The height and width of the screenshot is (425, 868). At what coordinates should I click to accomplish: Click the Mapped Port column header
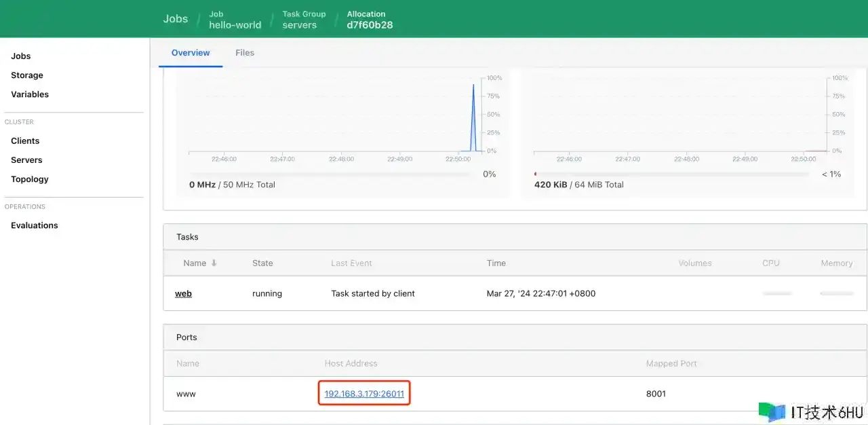[x=671, y=364]
